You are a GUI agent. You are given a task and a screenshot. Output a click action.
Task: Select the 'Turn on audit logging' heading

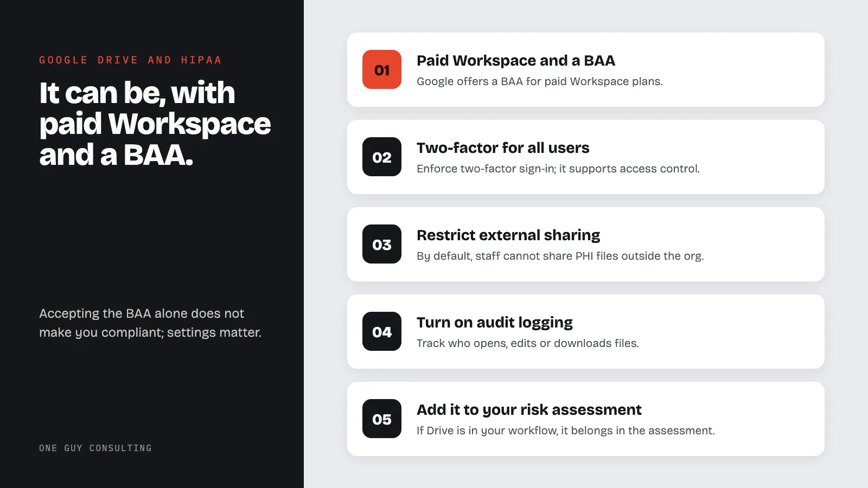pos(495,322)
